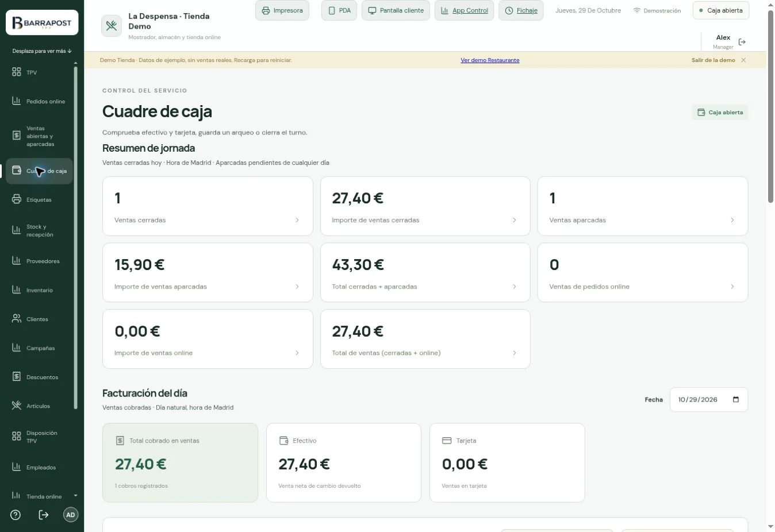The image size is (775, 532).
Task: Open Stock y recepción sidebar icon
Action: 17,230
